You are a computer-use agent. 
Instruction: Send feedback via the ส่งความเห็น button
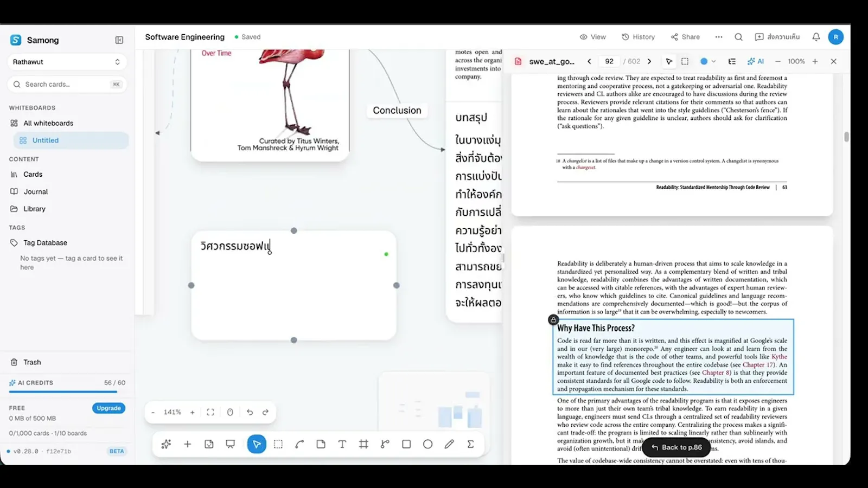(777, 37)
